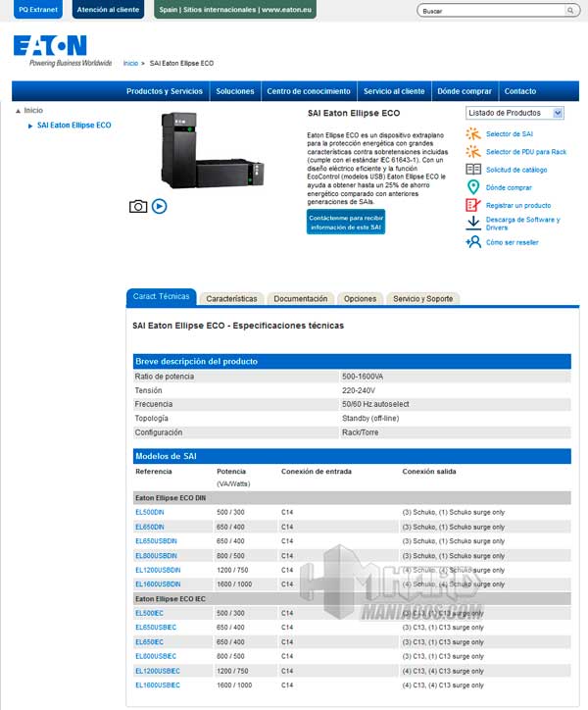Open the Dónde comprar sidebar link
Screen dimensions: 588x710
(x=509, y=187)
